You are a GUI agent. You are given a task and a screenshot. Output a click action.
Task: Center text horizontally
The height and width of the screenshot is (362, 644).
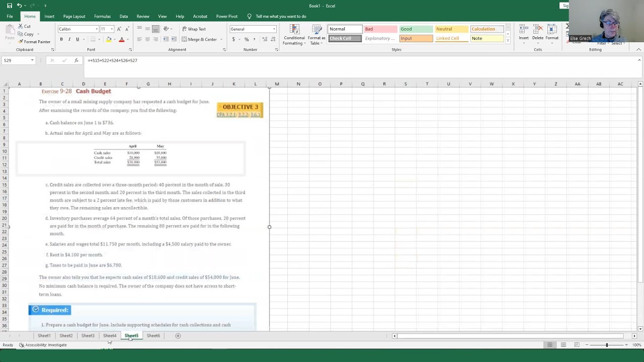pos(147,39)
